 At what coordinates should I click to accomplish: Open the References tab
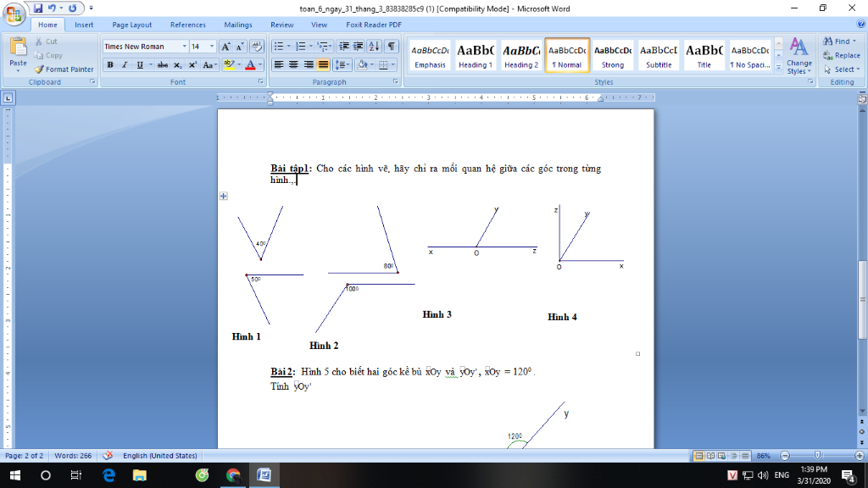[x=187, y=25]
